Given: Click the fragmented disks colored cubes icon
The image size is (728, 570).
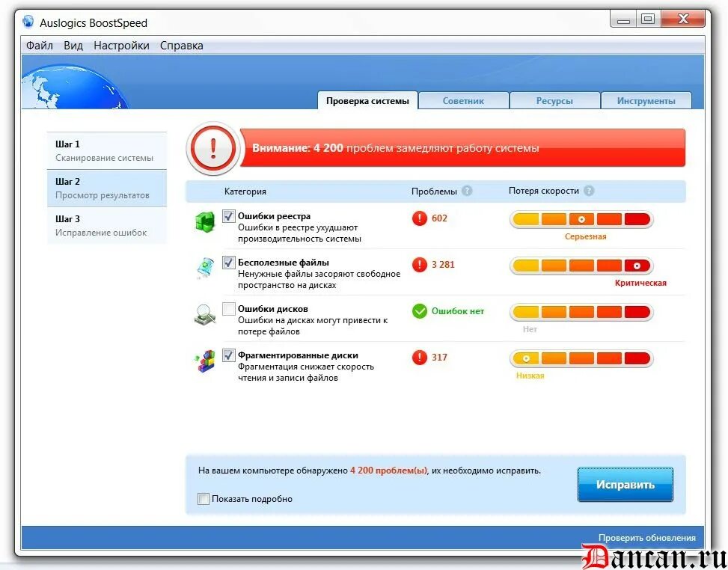Looking at the screenshot, I should pos(205,361).
